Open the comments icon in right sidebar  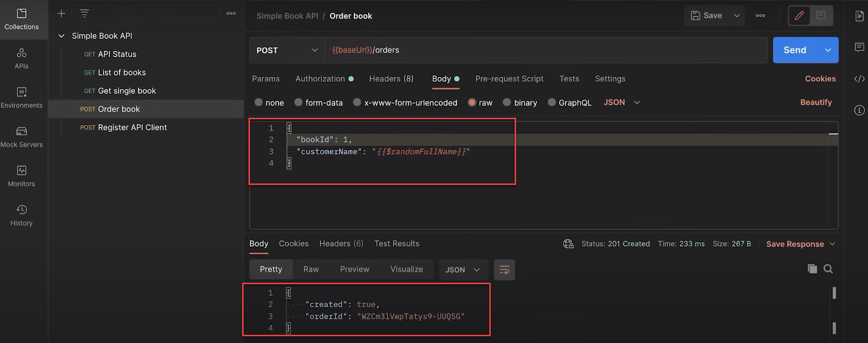[x=859, y=47]
